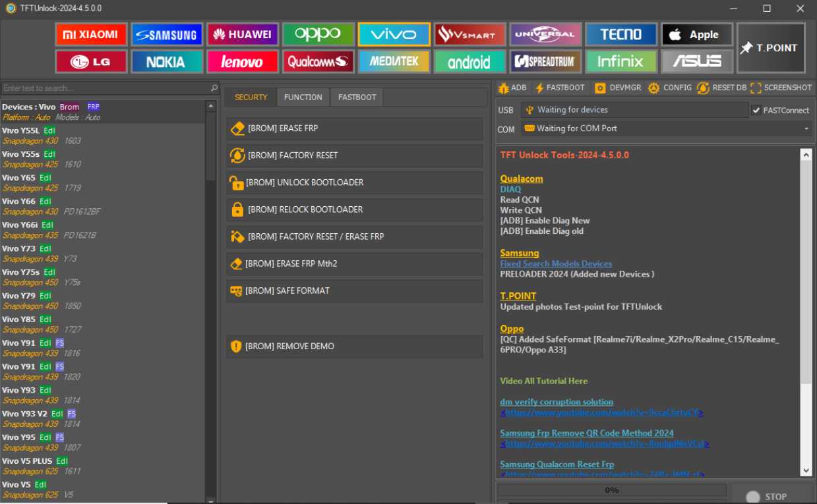817x504 pixels.
Task: Click the [BROM] SAFE FORMAT function icon
Action: [237, 291]
